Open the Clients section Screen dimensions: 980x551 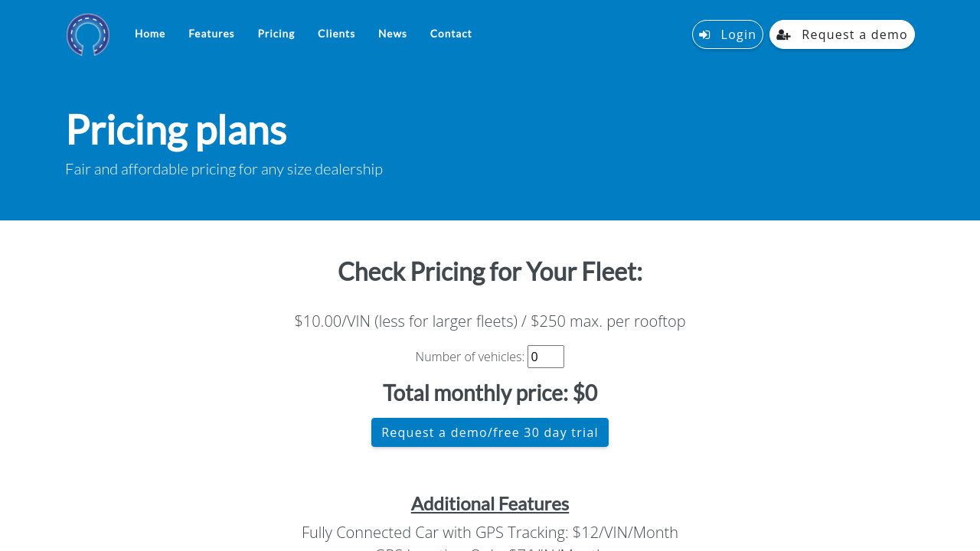pyautogui.click(x=336, y=34)
